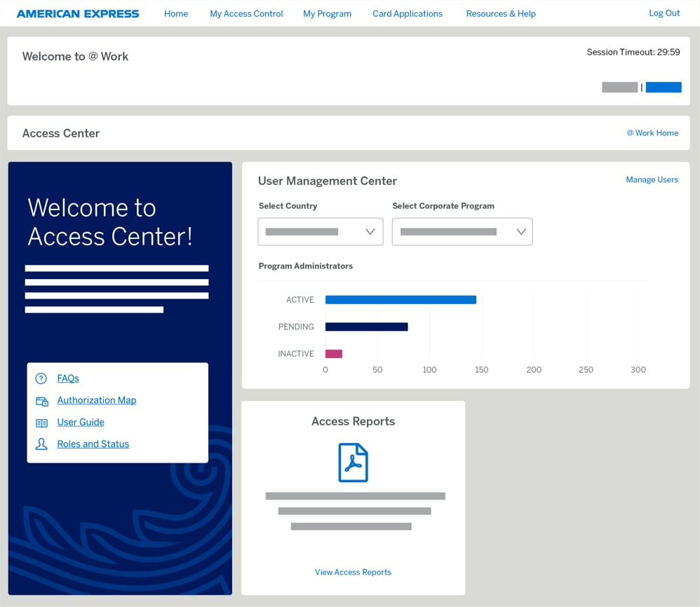Open View Access Reports link
Screen dimensions: 700x607
point(353,573)
